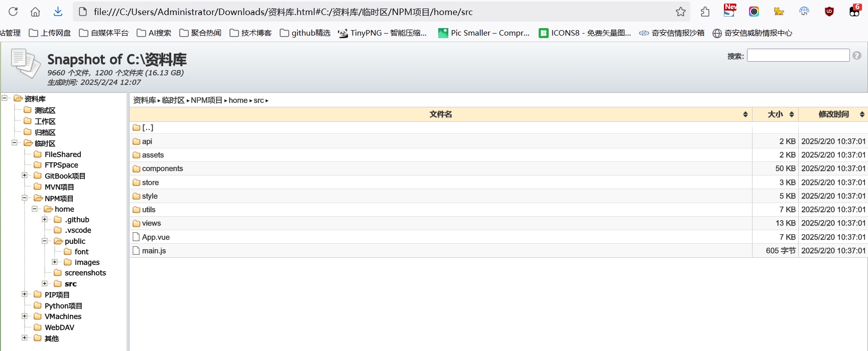Go to browser home page icon
The height and width of the screenshot is (351, 868).
pos(35,12)
